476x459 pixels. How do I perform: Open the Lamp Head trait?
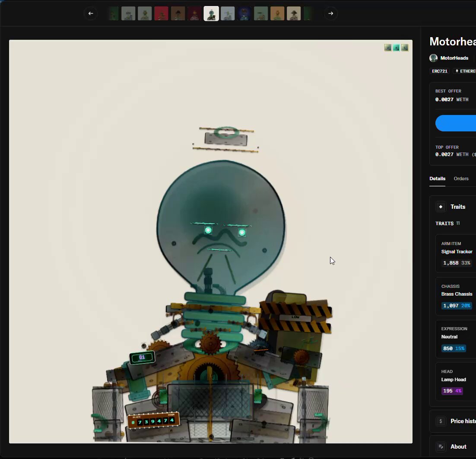tap(456, 382)
